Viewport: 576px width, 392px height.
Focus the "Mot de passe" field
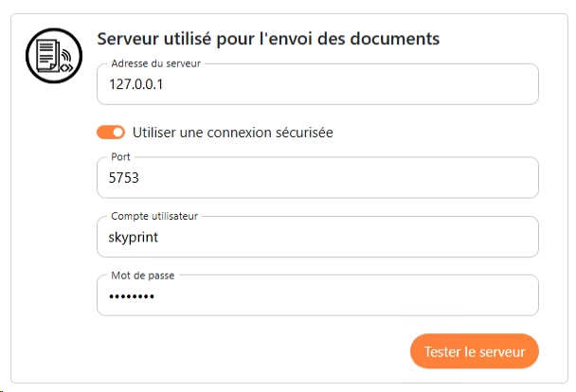point(317,296)
